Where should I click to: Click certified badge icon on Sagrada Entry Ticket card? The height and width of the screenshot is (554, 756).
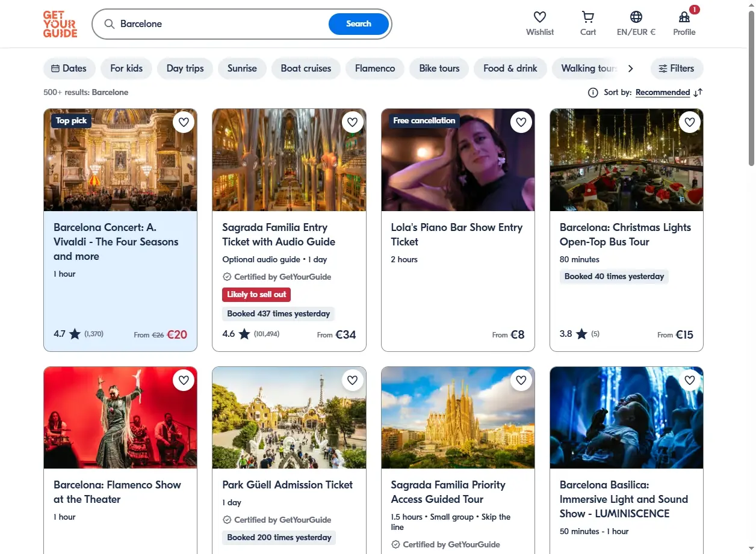coord(227,277)
